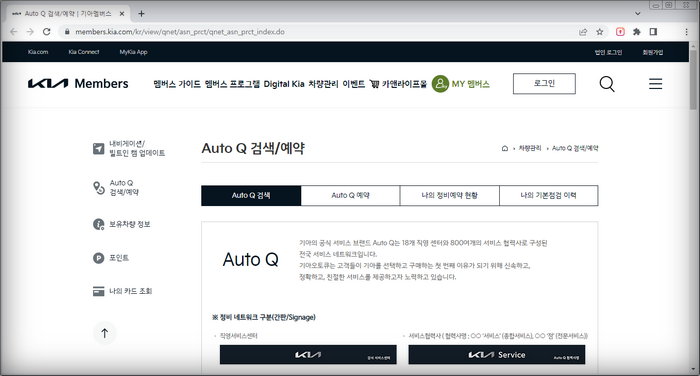Click the MY 멤버스 profile icon
Image resolution: width=700 pixels, height=376 pixels.
(x=440, y=84)
